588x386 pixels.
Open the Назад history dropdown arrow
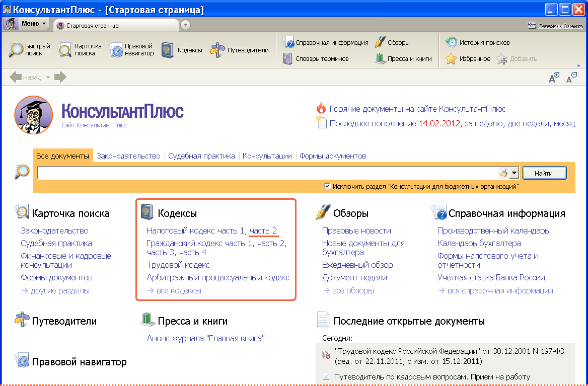pyautogui.click(x=48, y=78)
